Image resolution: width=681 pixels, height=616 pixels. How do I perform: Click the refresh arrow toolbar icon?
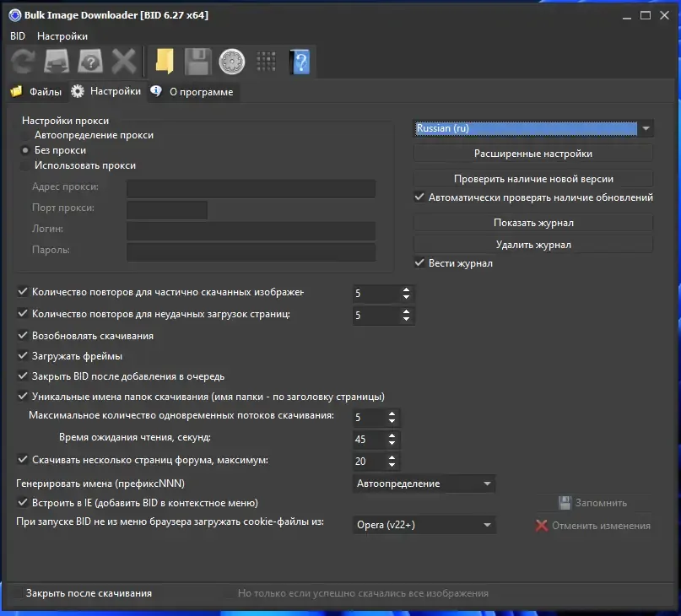pyautogui.click(x=23, y=62)
